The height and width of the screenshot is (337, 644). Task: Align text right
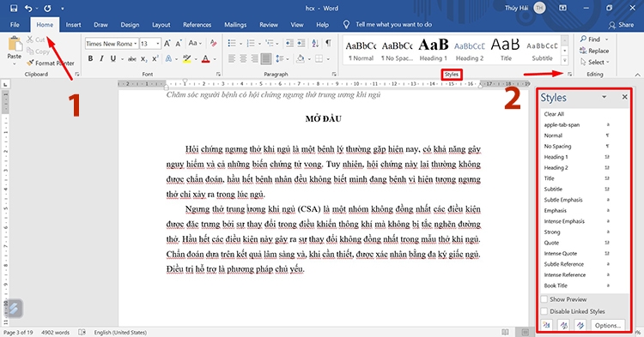point(255,59)
